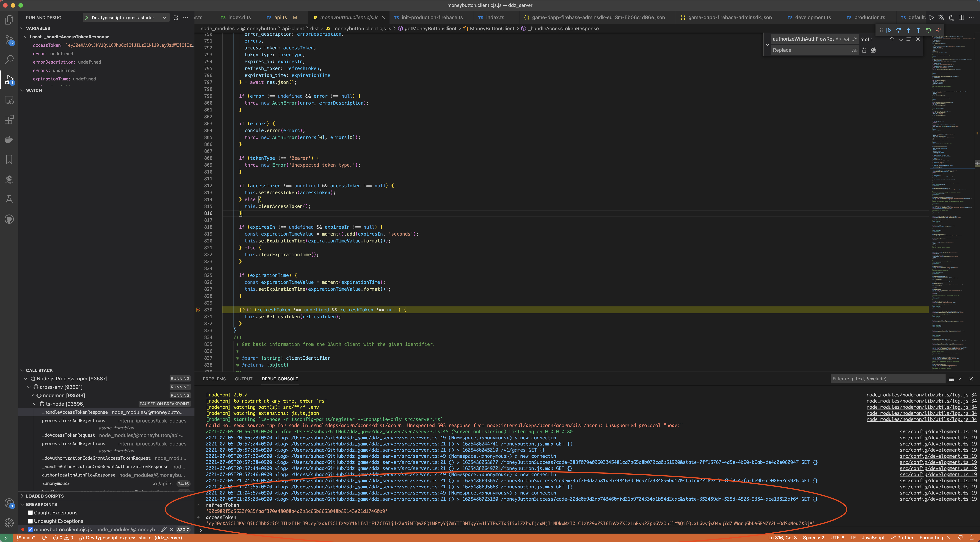Open the Source Control view
The height and width of the screenshot is (542, 980).
(9, 40)
